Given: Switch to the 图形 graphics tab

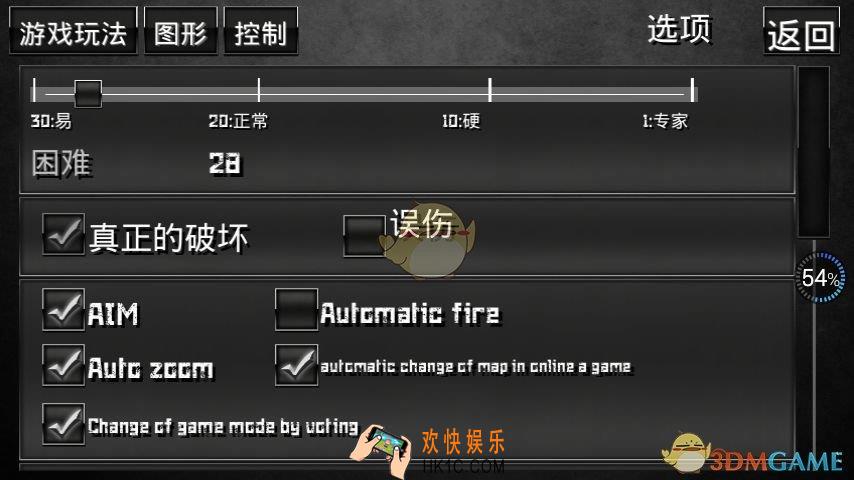Looking at the screenshot, I should (x=181, y=31).
